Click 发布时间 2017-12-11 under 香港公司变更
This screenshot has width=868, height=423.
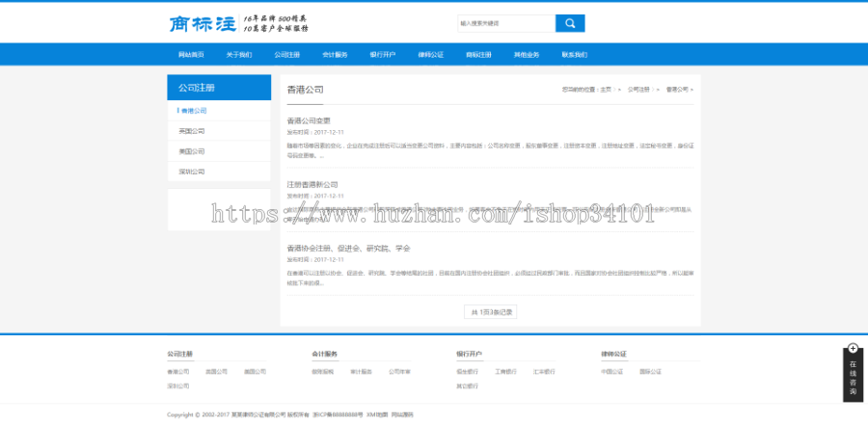pos(315,133)
